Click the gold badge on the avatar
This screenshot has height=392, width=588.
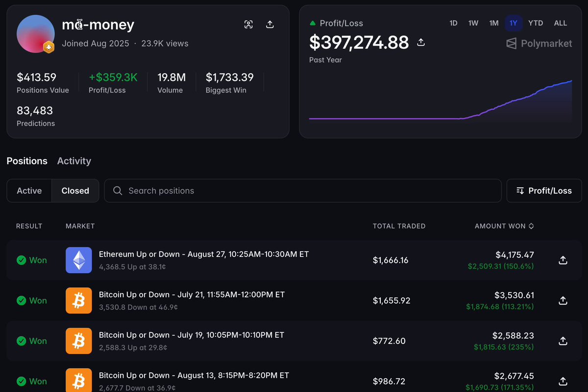click(x=49, y=47)
